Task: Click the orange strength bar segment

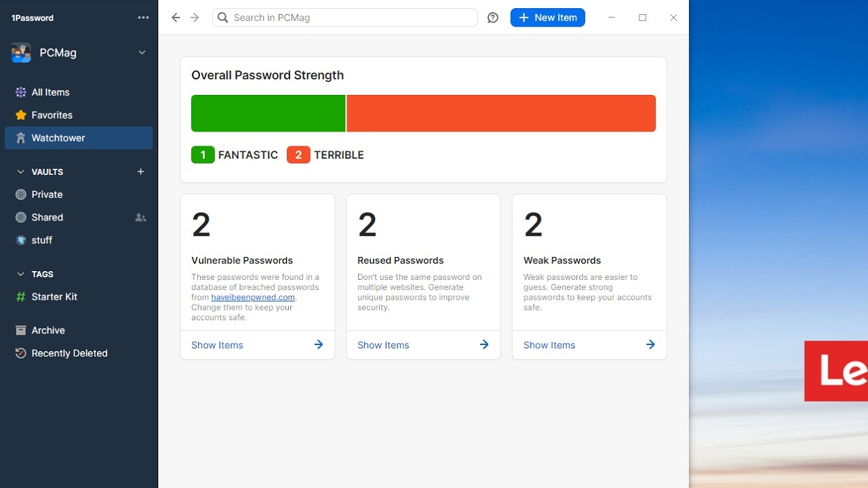Action: tap(501, 113)
